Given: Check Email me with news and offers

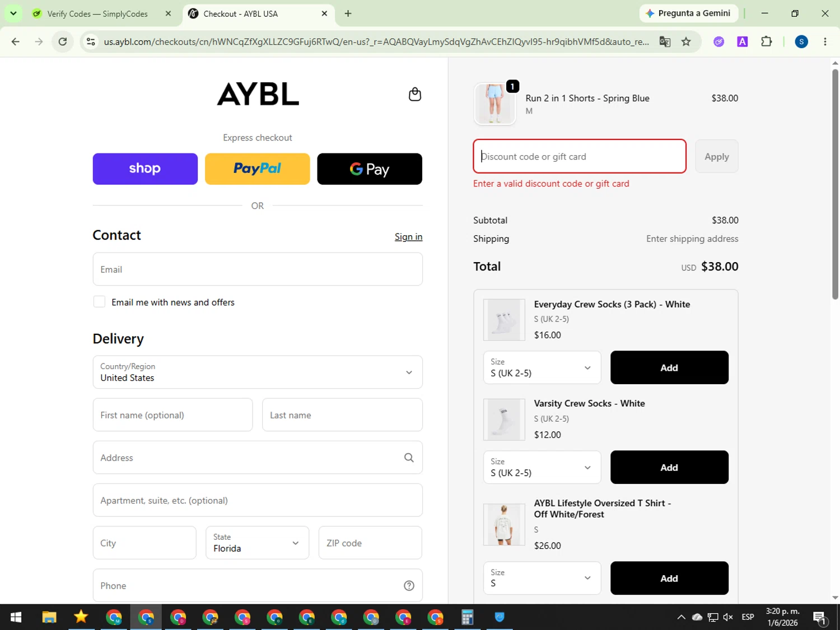Looking at the screenshot, I should tap(99, 302).
